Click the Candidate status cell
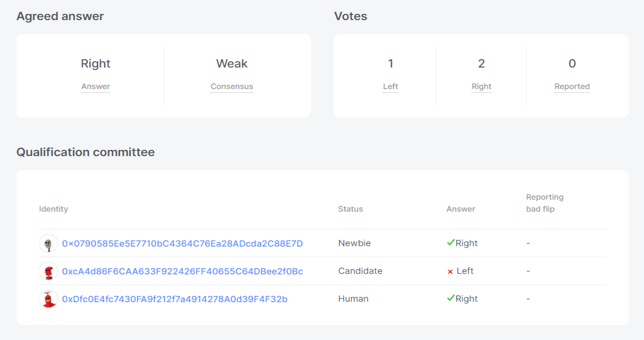The height and width of the screenshot is (340, 644). tap(360, 271)
